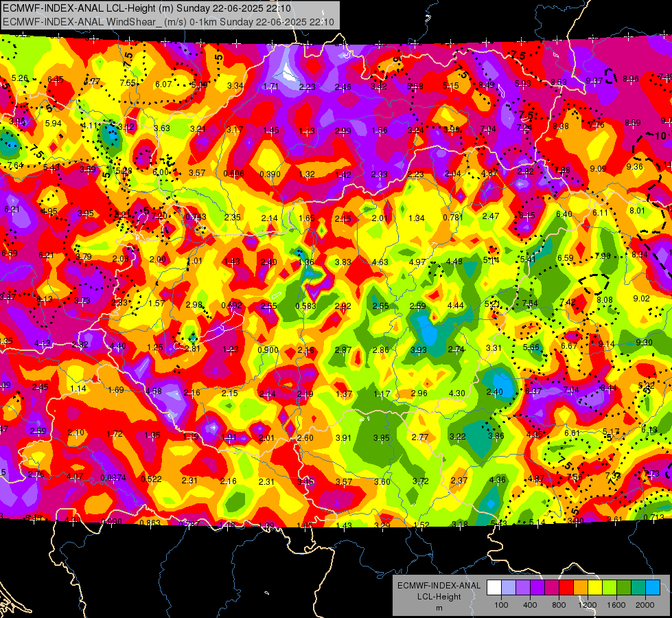Click the white legend color swatch

click(x=494, y=588)
